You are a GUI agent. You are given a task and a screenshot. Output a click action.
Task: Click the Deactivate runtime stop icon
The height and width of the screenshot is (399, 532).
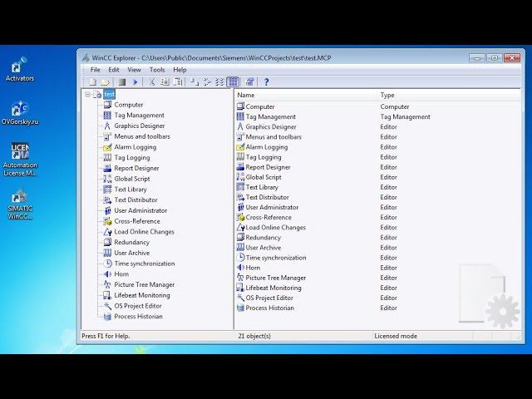point(122,81)
